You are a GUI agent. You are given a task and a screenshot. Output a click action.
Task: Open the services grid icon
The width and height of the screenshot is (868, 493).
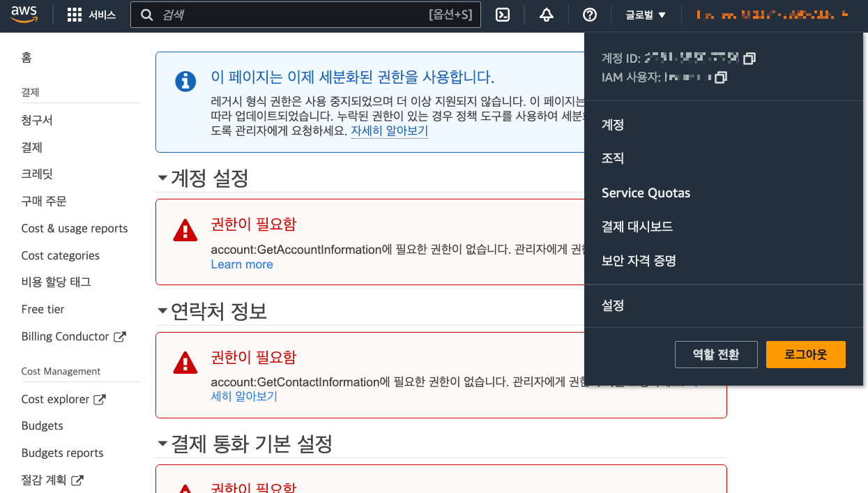(x=75, y=15)
